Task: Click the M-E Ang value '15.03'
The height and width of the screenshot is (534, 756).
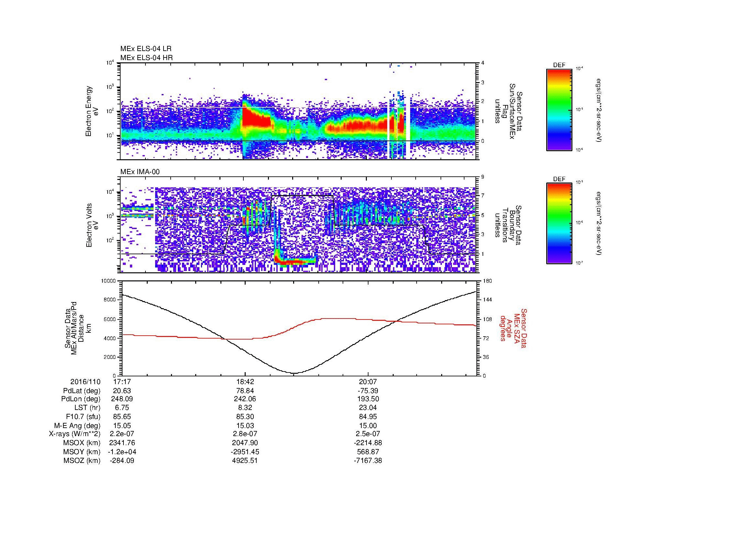Action: (x=245, y=425)
